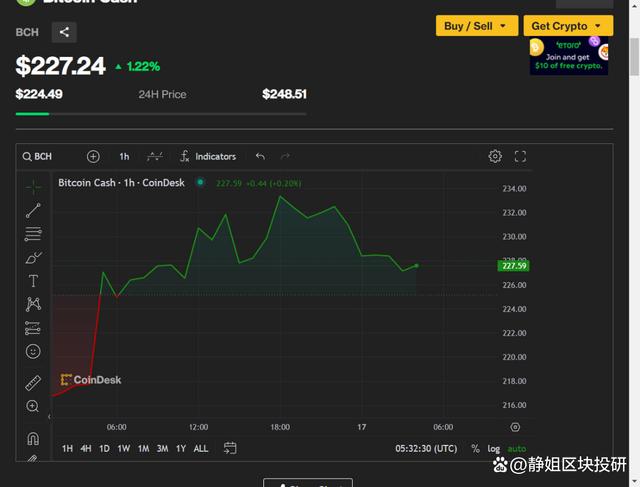This screenshot has height=487, width=640.
Task: Select the 4H time range
Action: pyautogui.click(x=86, y=449)
